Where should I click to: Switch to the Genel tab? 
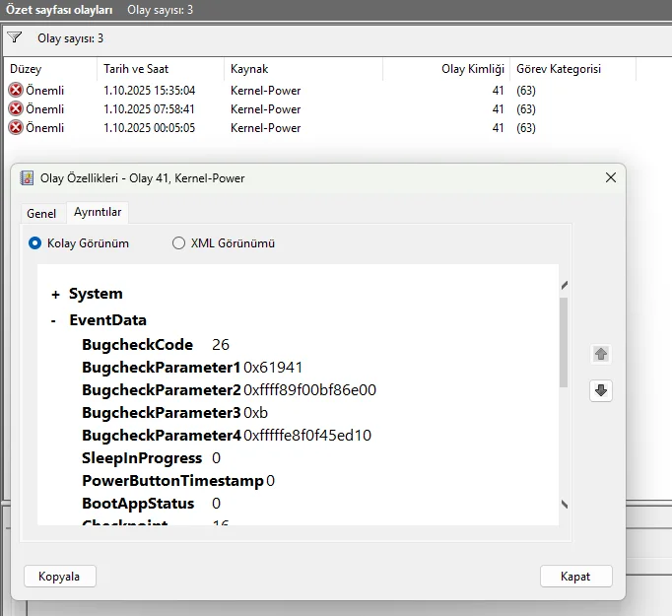click(41, 214)
